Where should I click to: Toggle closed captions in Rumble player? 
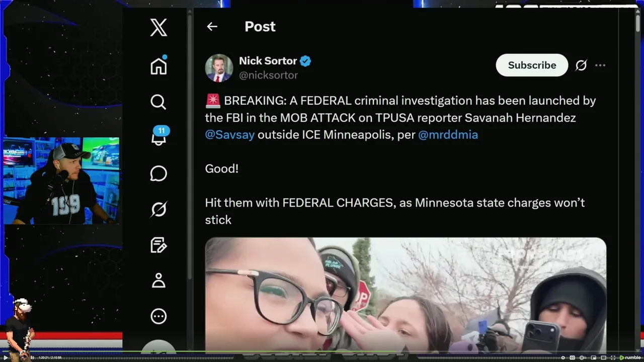tap(573, 357)
